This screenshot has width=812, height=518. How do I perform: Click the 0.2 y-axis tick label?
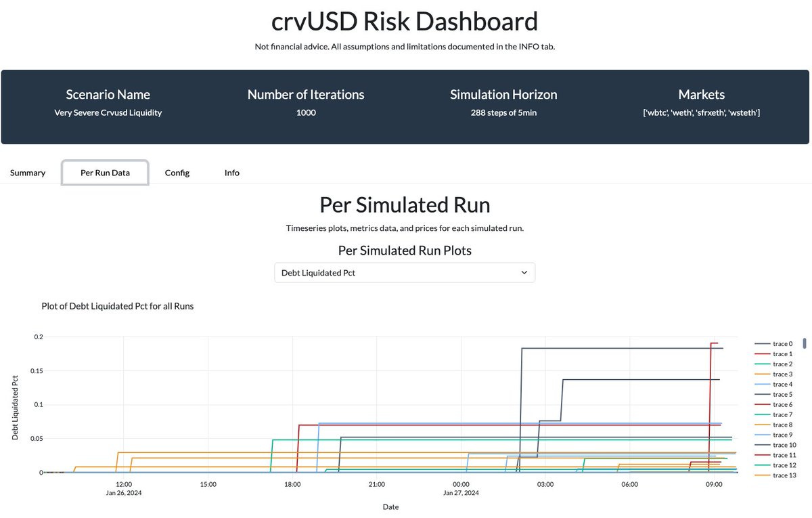pos(38,337)
